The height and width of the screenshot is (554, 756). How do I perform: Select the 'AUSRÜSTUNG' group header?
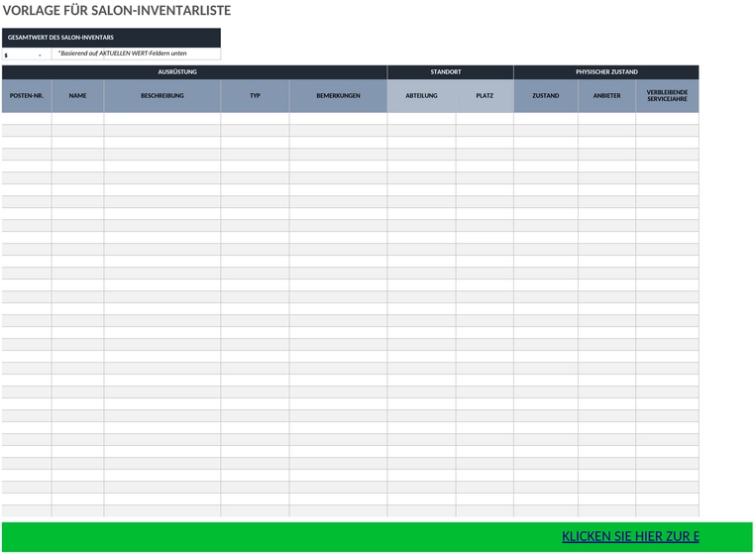[194, 71]
